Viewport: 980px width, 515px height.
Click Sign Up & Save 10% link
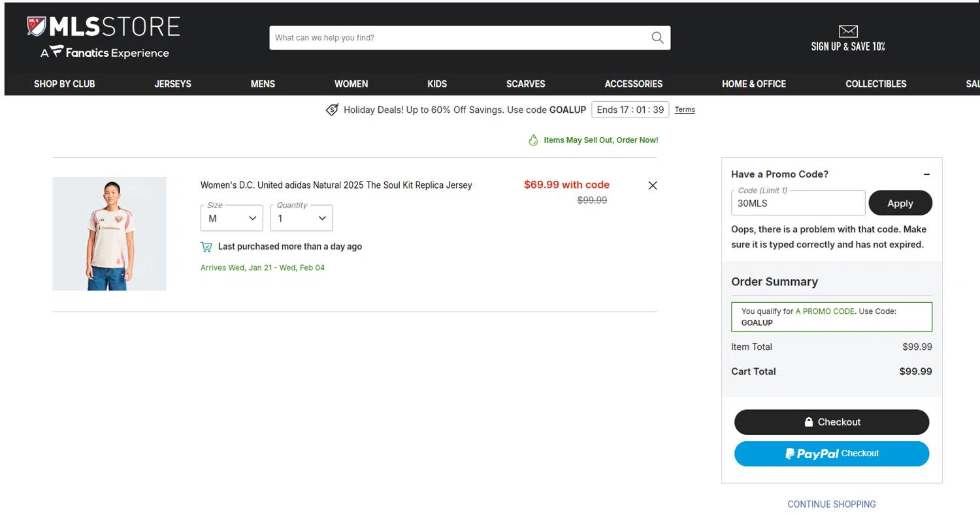point(848,46)
